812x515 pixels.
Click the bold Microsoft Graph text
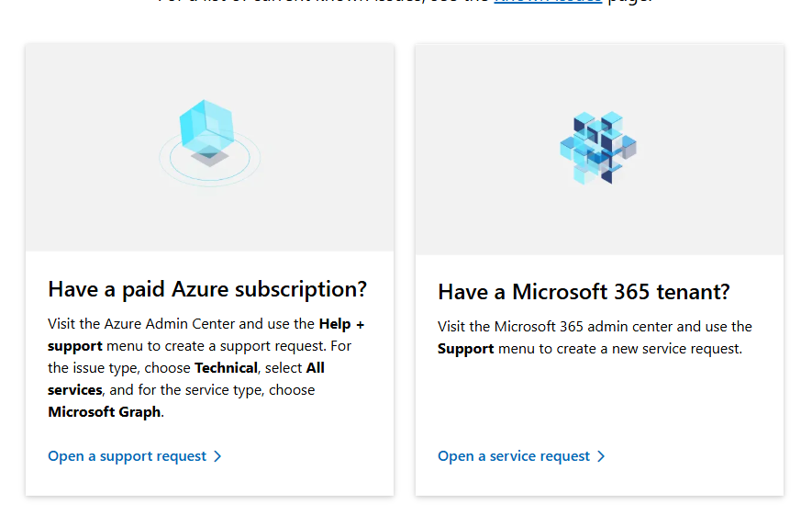coord(104,412)
